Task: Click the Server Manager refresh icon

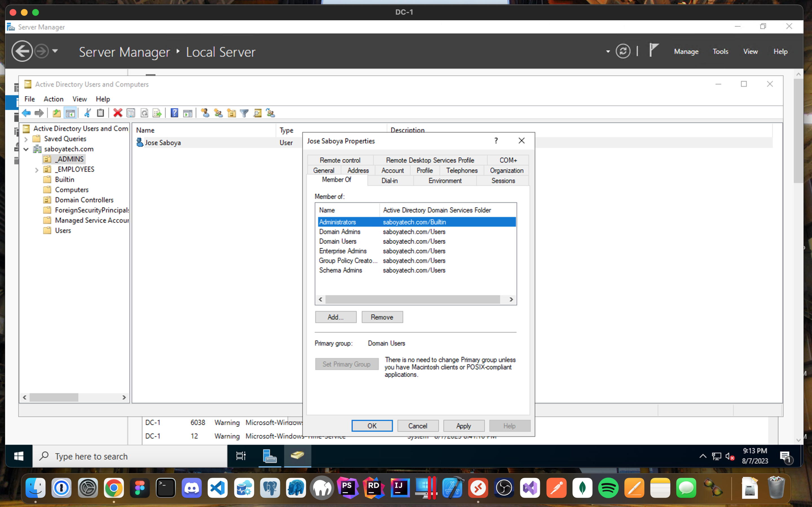Action: tap(623, 51)
